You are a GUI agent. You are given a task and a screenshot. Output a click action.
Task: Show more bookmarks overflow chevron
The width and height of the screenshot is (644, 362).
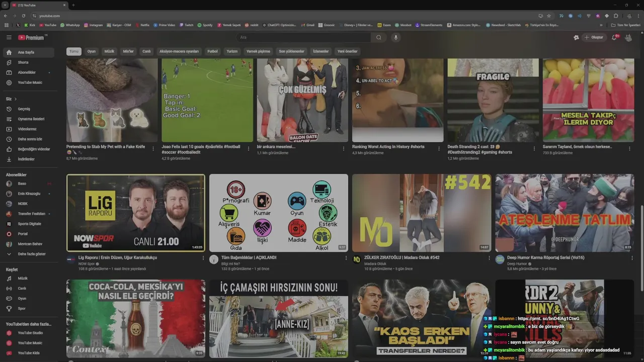point(601,25)
